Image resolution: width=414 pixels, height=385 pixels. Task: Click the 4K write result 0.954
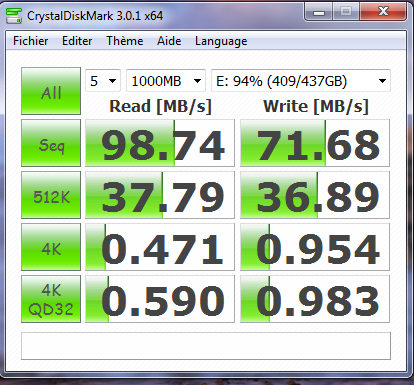[x=315, y=247]
